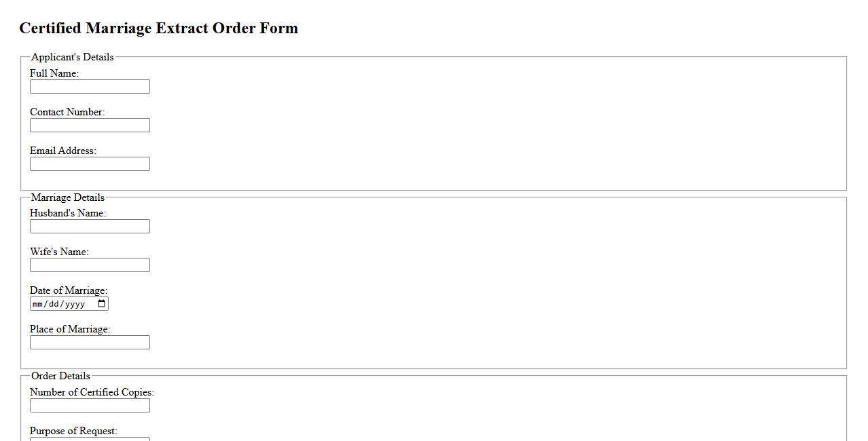Click the "Wife's Name:" label text
Screen dimensions: 868x441
point(59,252)
